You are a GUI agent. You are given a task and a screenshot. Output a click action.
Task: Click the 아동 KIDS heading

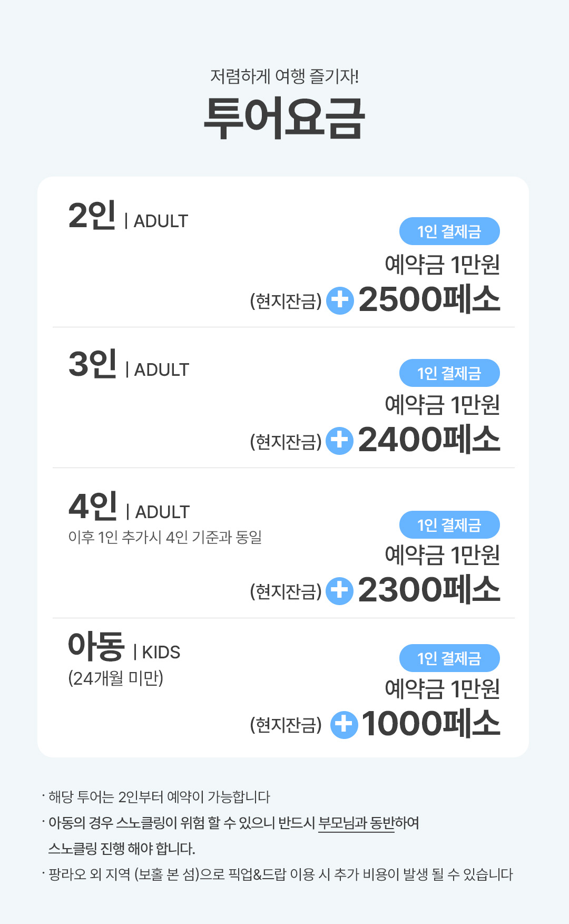coord(124,648)
